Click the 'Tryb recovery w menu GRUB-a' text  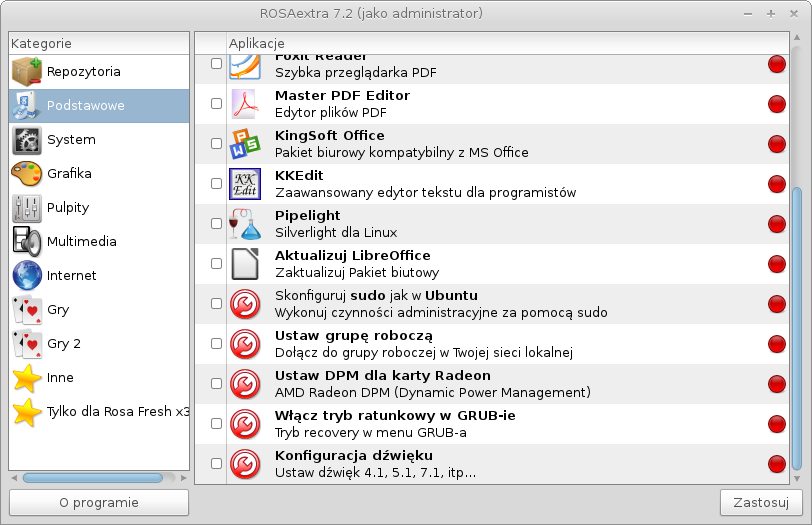[371, 432]
